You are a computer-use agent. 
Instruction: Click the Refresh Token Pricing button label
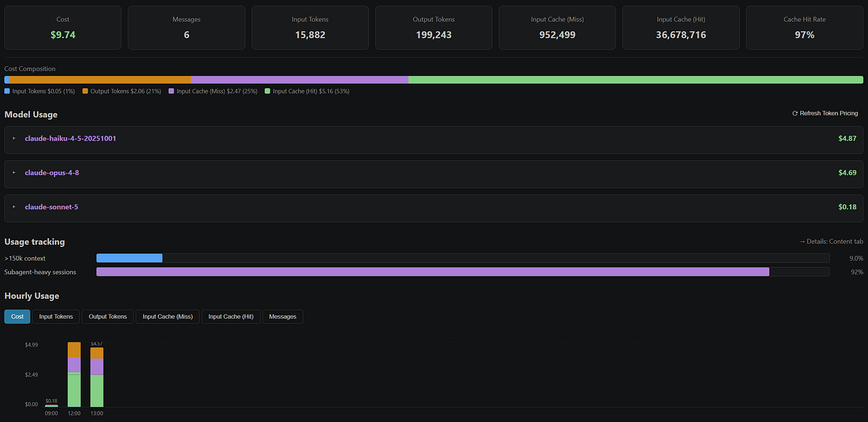829,114
